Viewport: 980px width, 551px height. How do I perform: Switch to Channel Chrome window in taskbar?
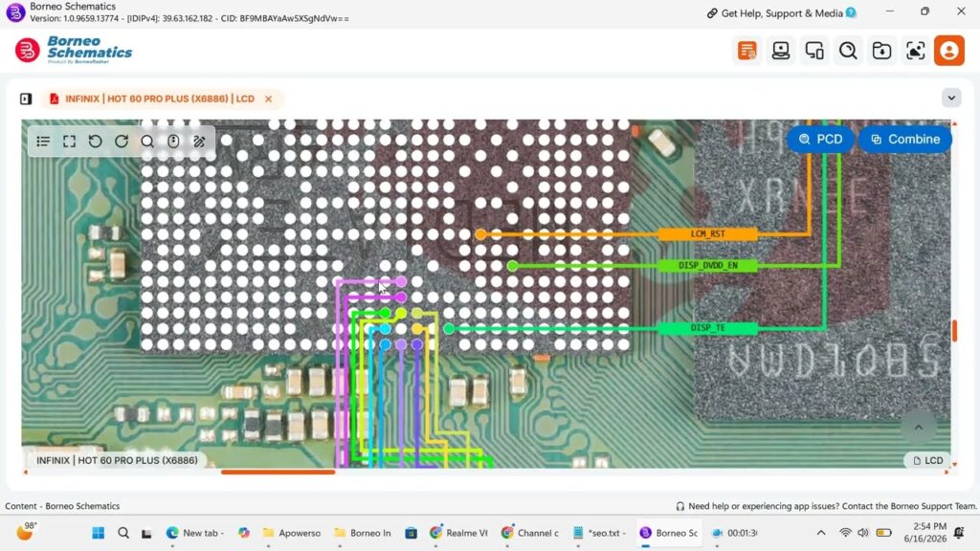(x=530, y=533)
